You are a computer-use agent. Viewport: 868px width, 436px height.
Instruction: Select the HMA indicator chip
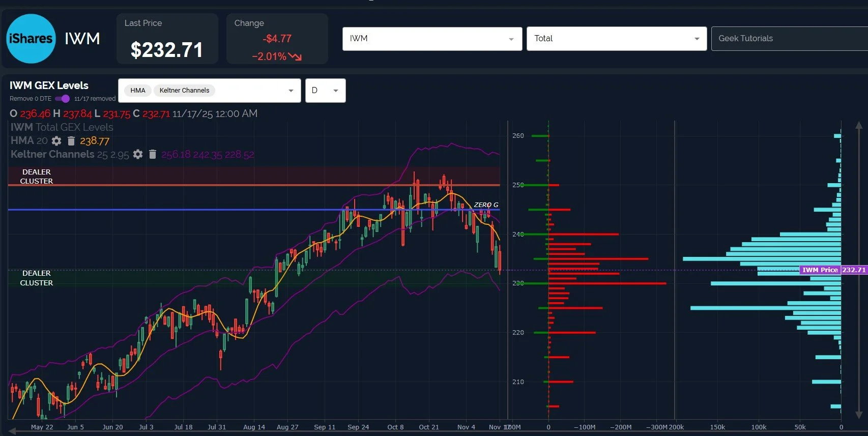click(x=137, y=91)
